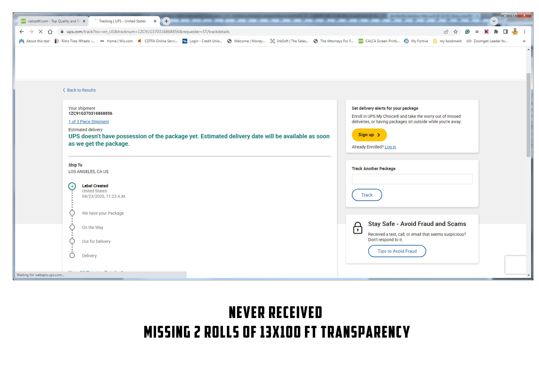Viewport: 539px width, 392px height.
Task: Open My Fortiva bookmark
Action: (x=416, y=41)
